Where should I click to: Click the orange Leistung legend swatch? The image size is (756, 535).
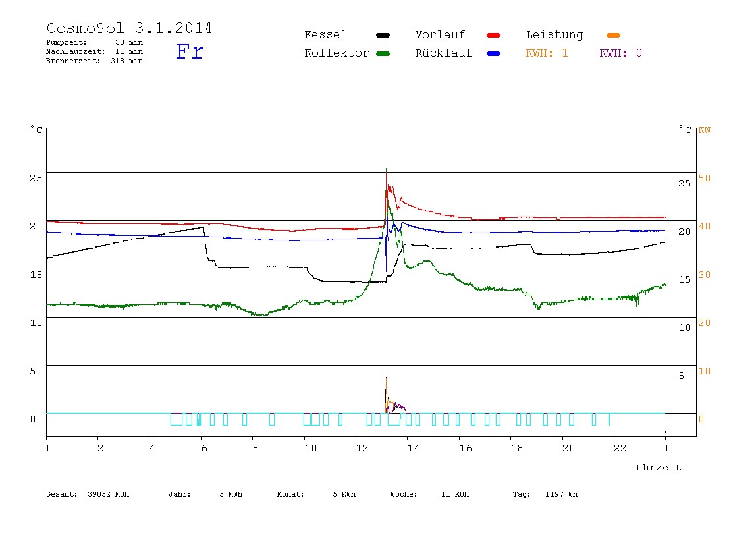point(613,35)
